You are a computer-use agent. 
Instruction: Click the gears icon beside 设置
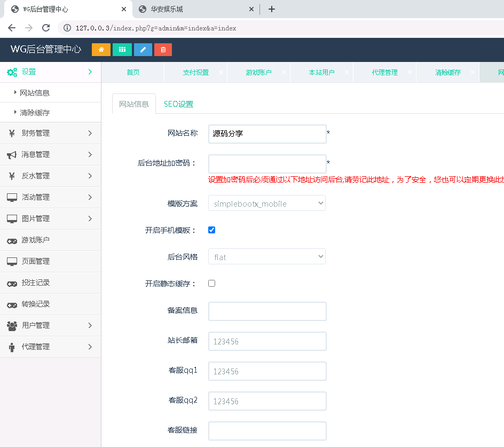point(12,72)
